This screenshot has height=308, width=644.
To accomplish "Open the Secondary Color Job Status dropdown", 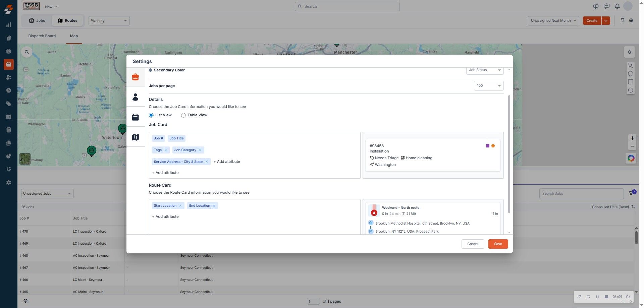I will pyautogui.click(x=485, y=70).
